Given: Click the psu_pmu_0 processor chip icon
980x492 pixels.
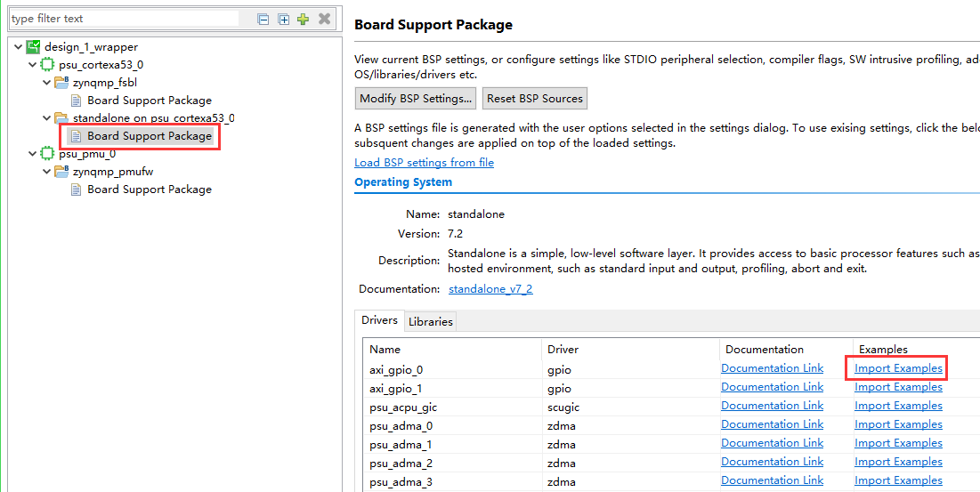Looking at the screenshot, I should [x=47, y=154].
